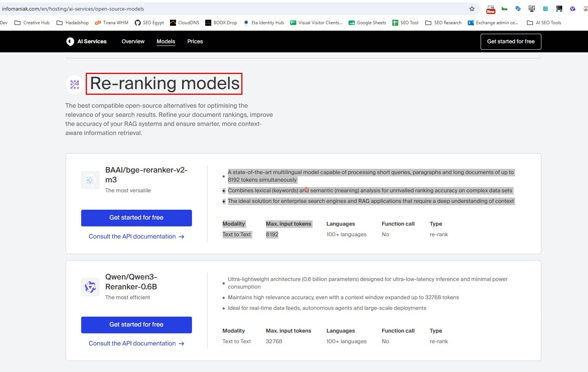Click the bullet starting 'Ideal for real-time data feeds'
Viewport: 588px width, 372px height.
tap(327, 308)
